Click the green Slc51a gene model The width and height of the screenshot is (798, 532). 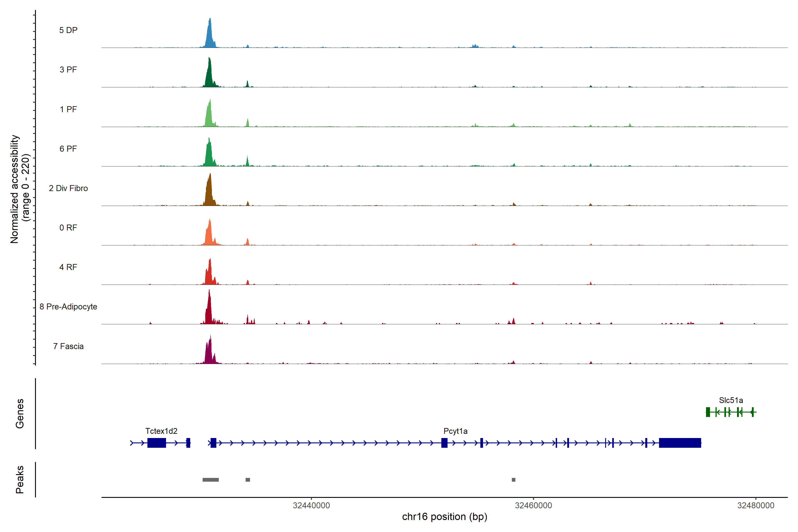point(731,412)
